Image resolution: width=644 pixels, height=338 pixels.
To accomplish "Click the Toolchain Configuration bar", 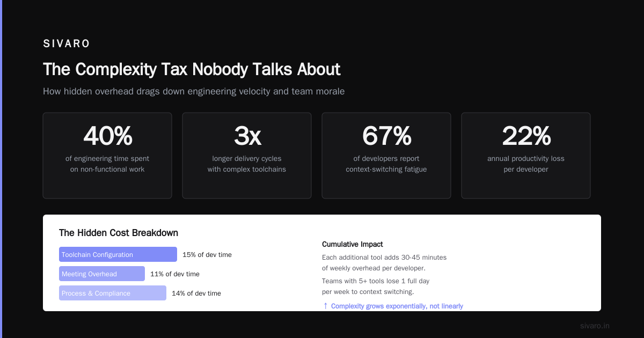I will (118, 254).
